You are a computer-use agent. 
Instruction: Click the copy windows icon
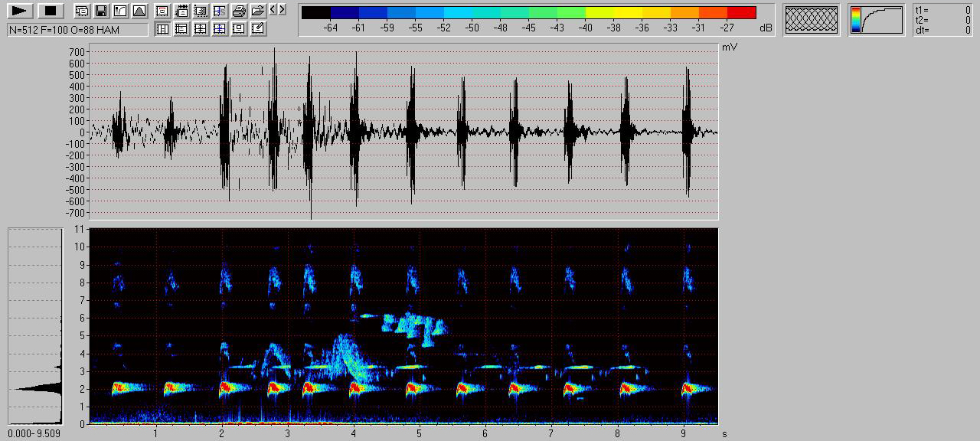pyautogui.click(x=82, y=11)
